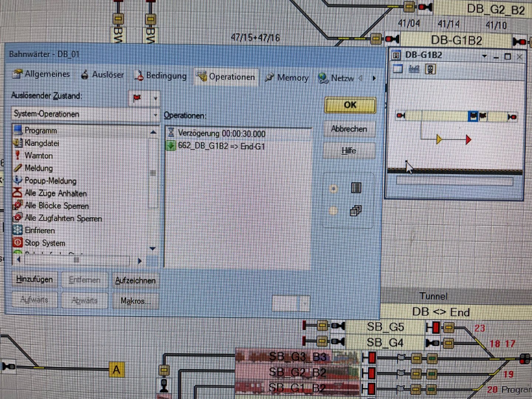The width and height of the screenshot is (532, 399).
Task: Click the operations list scrollbar down arrow
Action: click(x=153, y=249)
